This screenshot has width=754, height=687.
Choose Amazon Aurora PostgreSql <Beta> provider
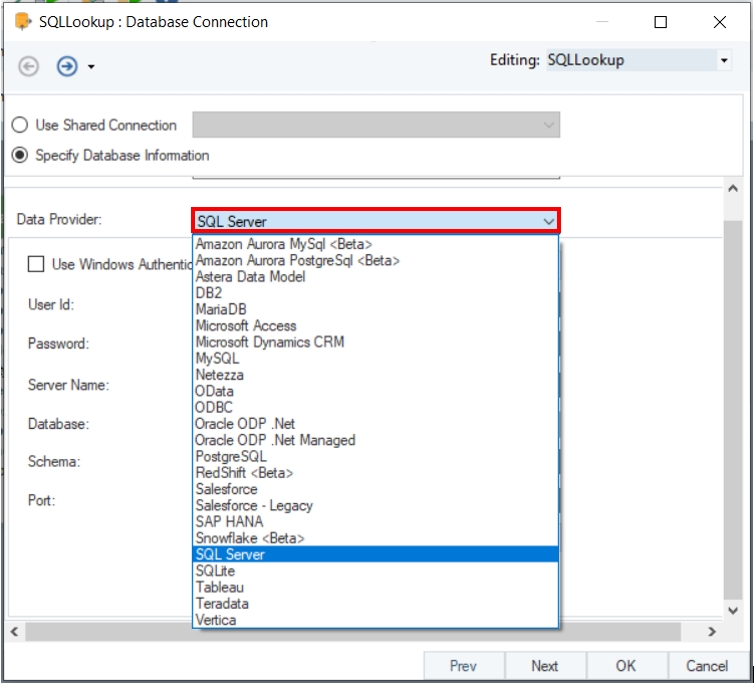click(x=376, y=261)
